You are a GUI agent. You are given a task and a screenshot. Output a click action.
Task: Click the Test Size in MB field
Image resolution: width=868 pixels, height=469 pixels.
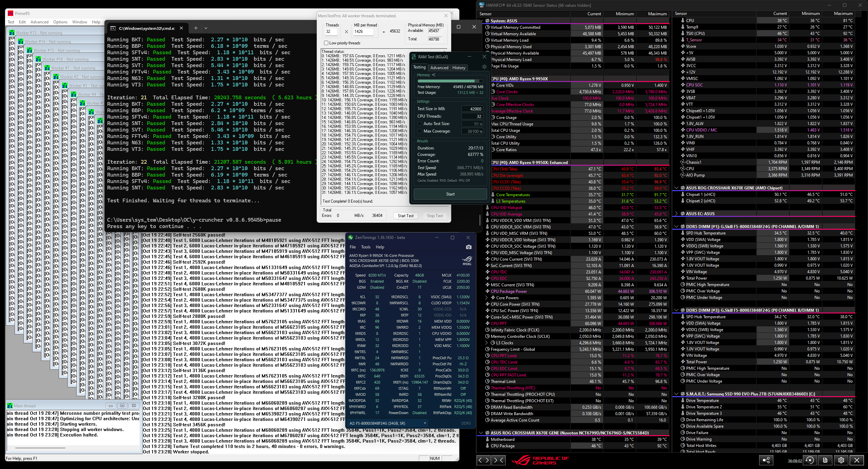tap(472, 109)
